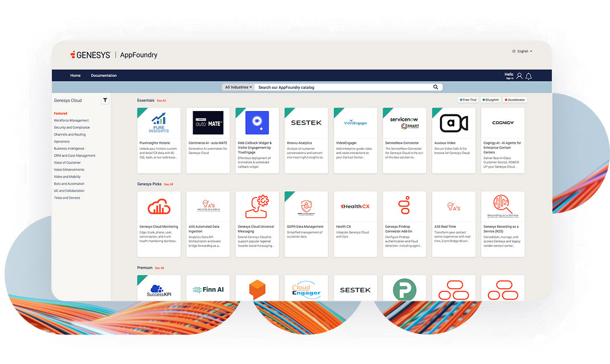Screen dimensions: 610x364
Task: Open the SESTEK Knovvu Analytics logo
Action: click(306, 123)
